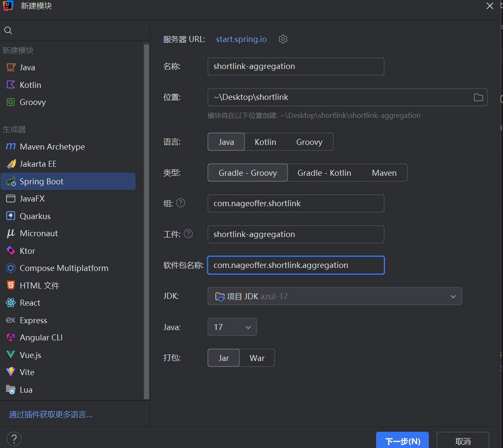
Task: Click the React atom icon
Action: tap(11, 302)
